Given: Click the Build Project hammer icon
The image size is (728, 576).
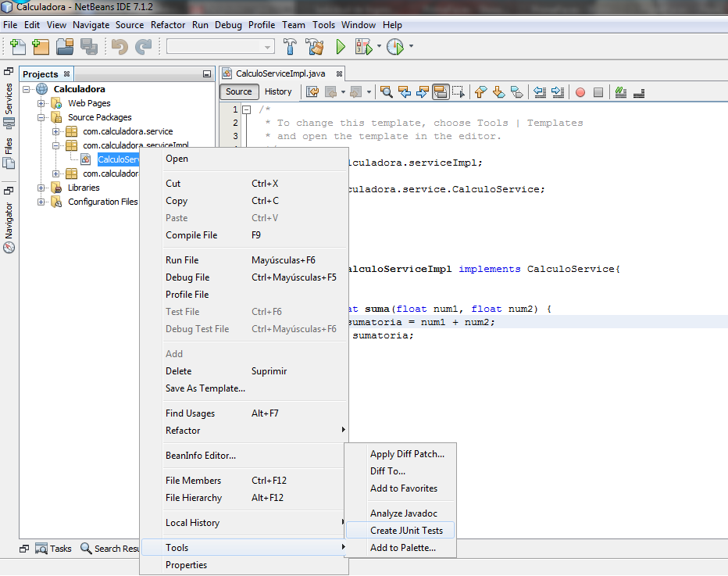Looking at the screenshot, I should 290,46.
